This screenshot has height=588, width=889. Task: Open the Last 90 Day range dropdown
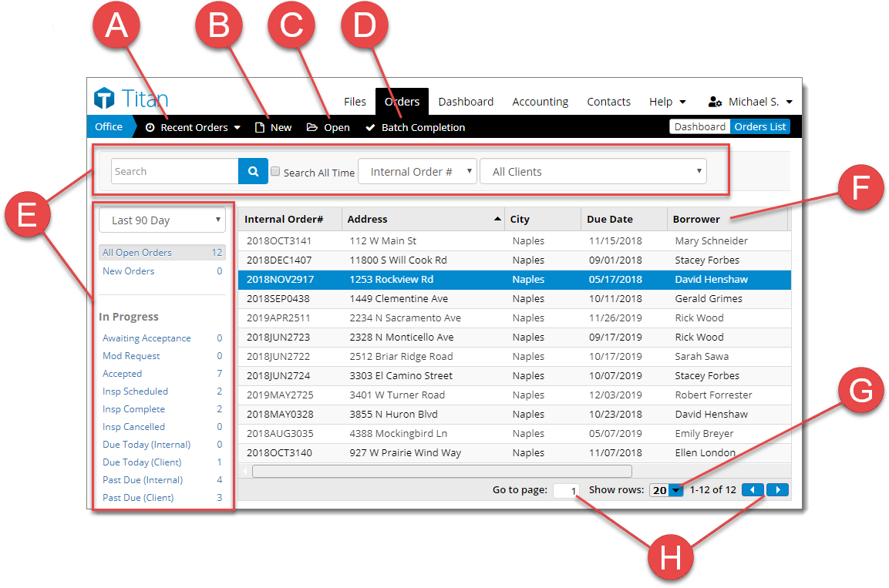(x=162, y=220)
